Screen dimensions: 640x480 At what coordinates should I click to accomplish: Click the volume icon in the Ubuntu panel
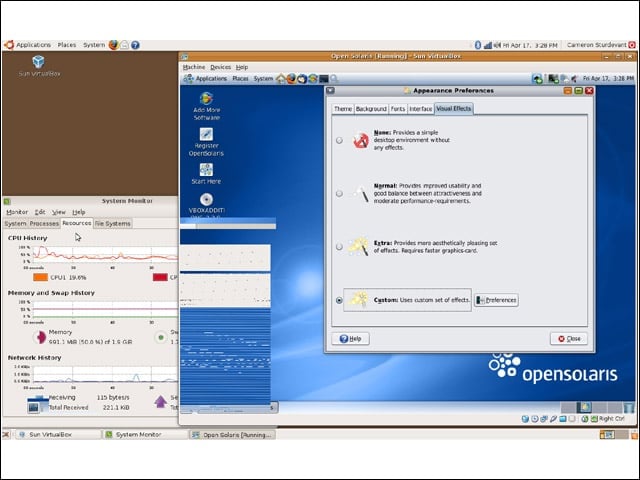pyautogui.click(x=497, y=45)
